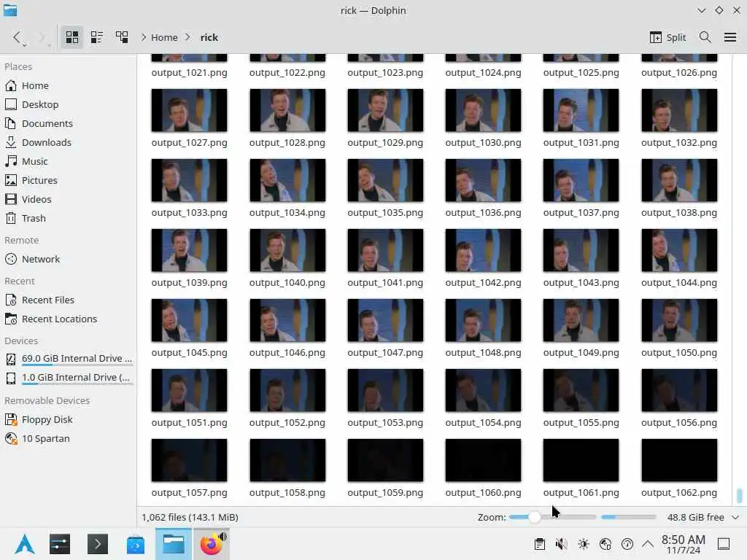747x560 pixels.
Task: Select thumbnail output_1034.png
Action: click(287, 180)
